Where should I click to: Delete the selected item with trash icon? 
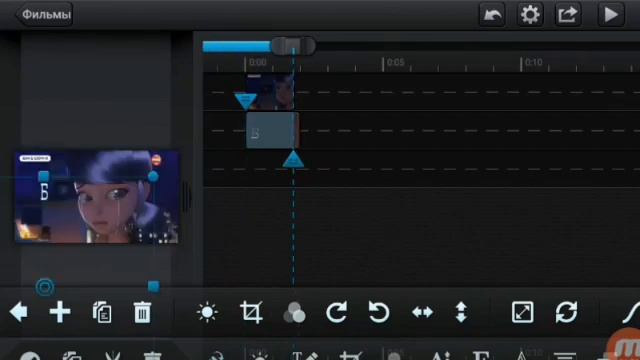pyautogui.click(x=142, y=313)
